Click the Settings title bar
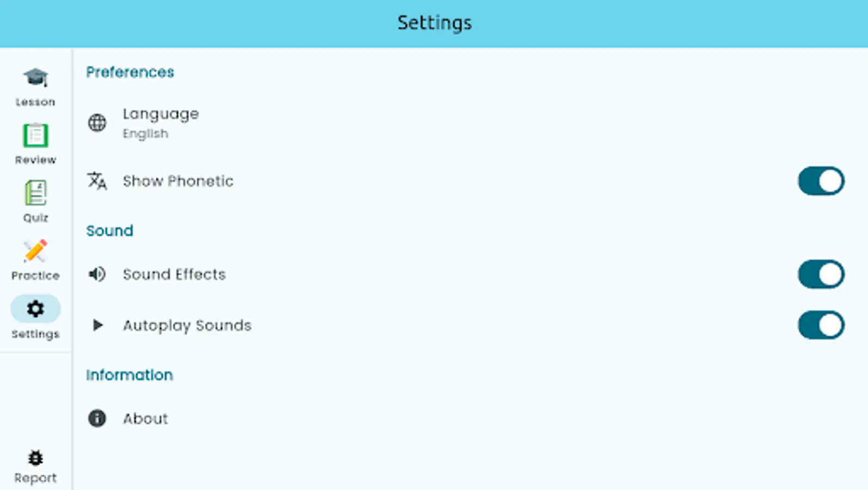This screenshot has height=490, width=868. pyautogui.click(x=434, y=23)
